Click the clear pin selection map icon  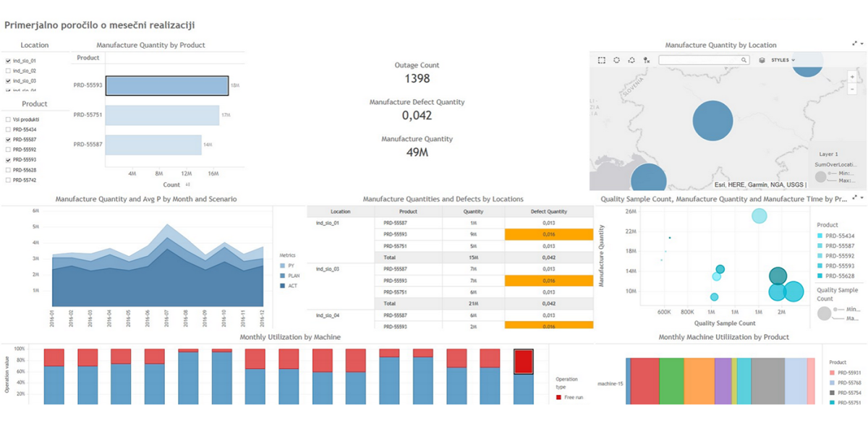(647, 60)
